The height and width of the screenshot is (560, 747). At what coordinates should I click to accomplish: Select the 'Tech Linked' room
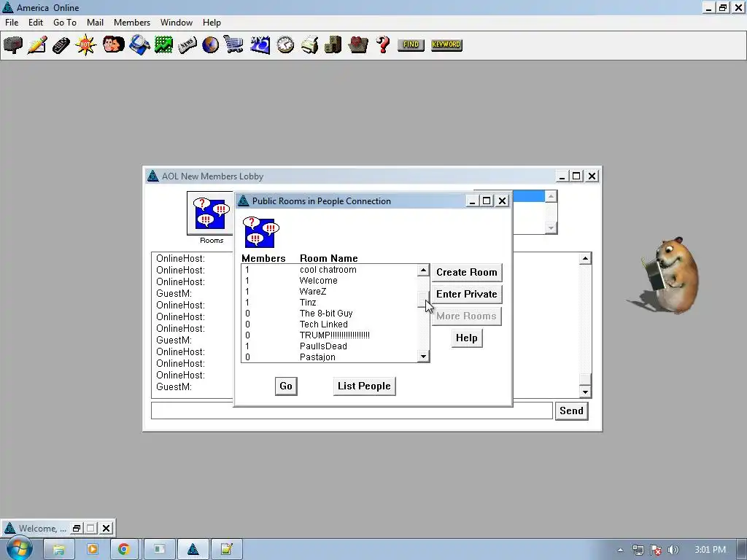(329, 324)
